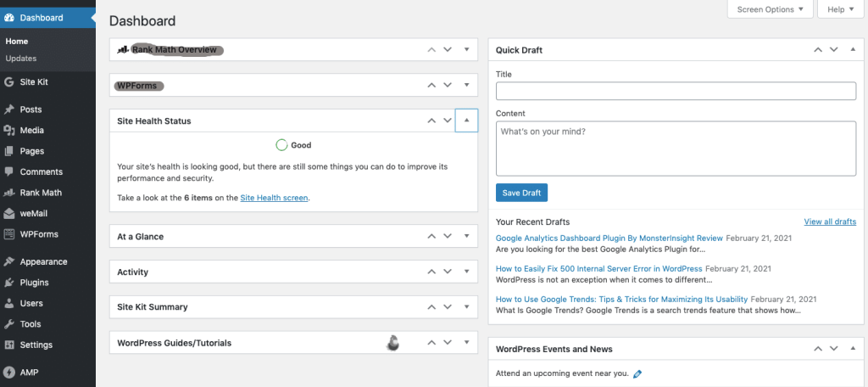Go to Updates in the Dashboard submenu

pyautogui.click(x=21, y=59)
